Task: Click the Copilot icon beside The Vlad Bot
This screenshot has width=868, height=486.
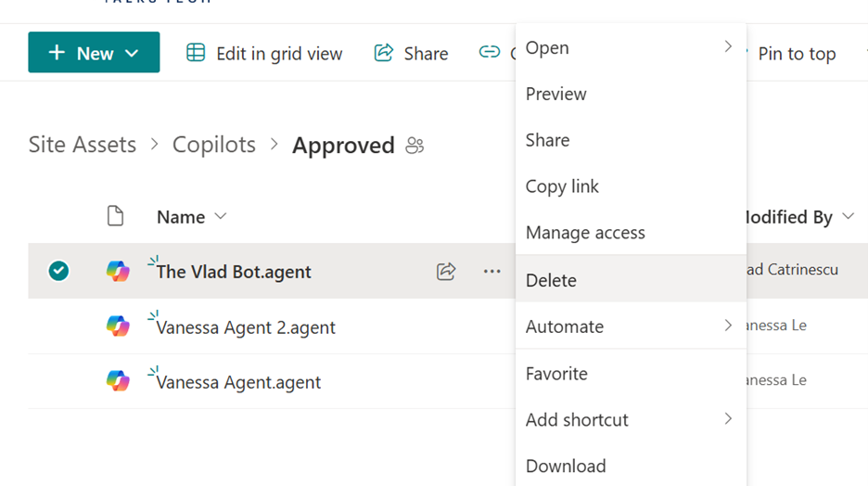Action: [118, 272]
